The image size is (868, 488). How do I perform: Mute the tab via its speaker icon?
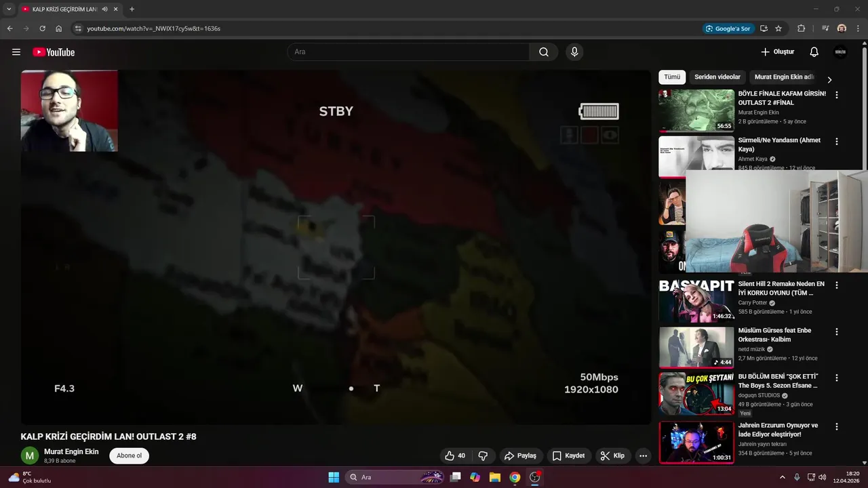(104, 9)
